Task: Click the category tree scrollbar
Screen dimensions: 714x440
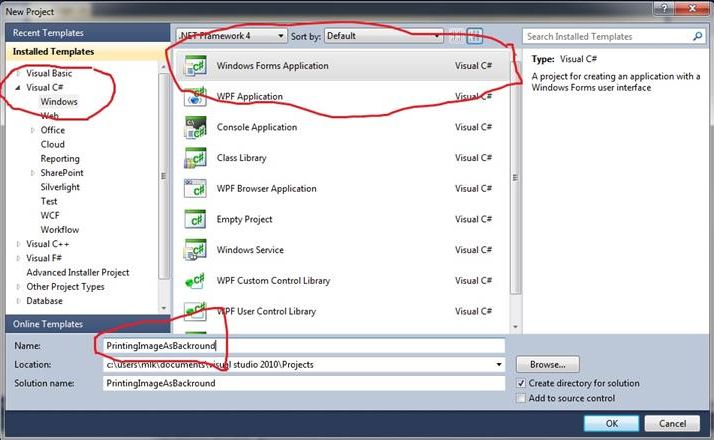Action: 163,176
